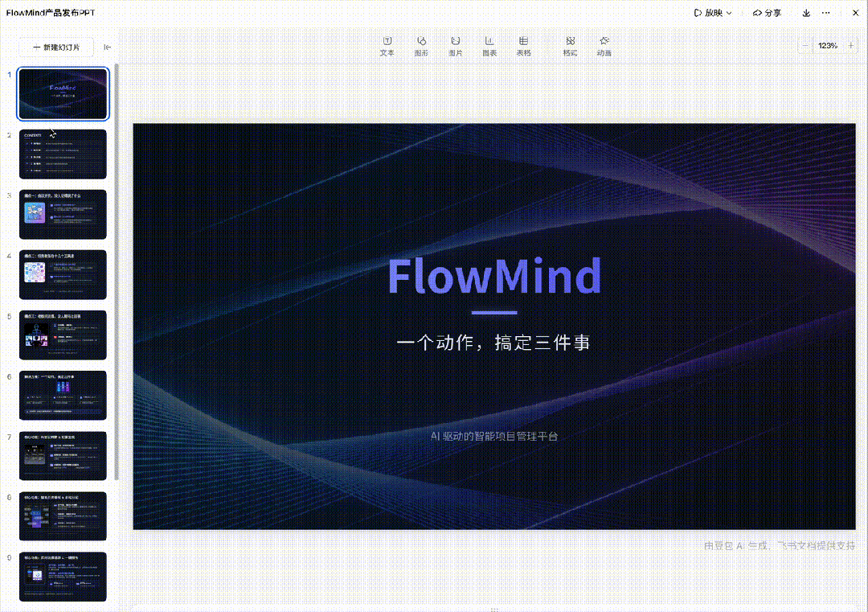Screen dimensions: 868x612
Task: Click the 分享 share button
Action: point(767,13)
